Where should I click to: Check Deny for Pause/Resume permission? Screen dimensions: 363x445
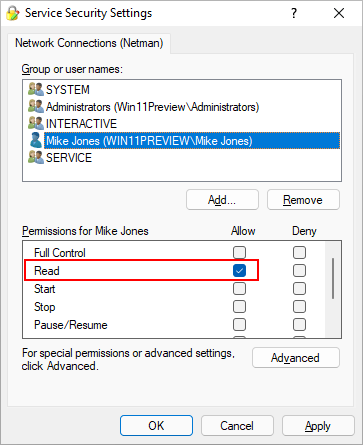tap(299, 324)
